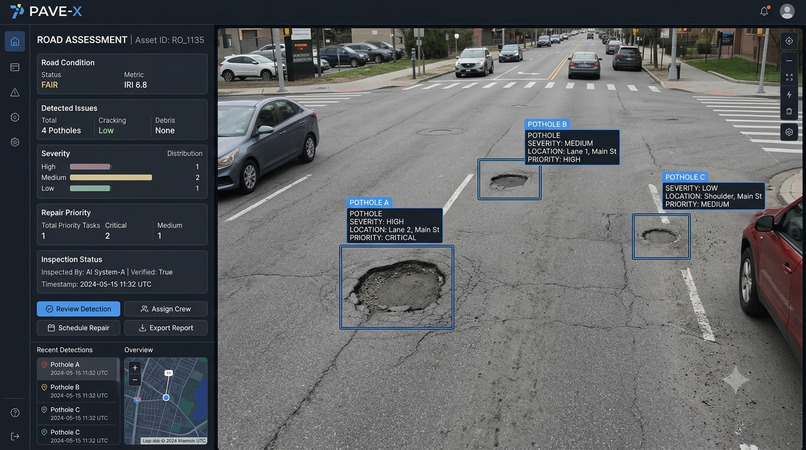Viewport: 806px width, 450px height.
Task: Select Pothole B in Recent Detections
Action: pyautogui.click(x=77, y=391)
